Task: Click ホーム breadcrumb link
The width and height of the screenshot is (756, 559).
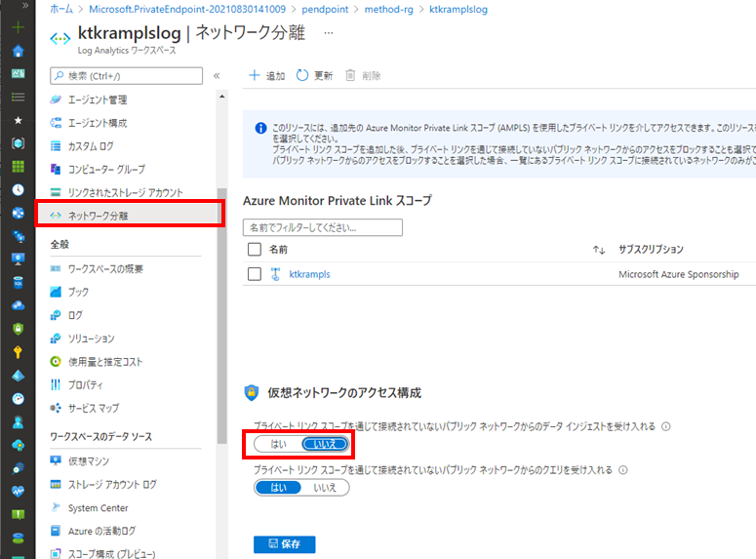Action: [61, 9]
